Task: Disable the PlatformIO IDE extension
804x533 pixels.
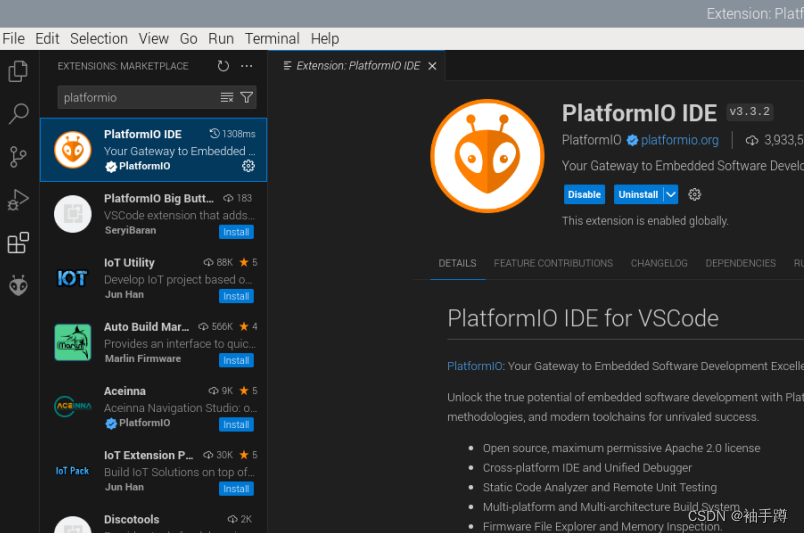Action: point(584,194)
